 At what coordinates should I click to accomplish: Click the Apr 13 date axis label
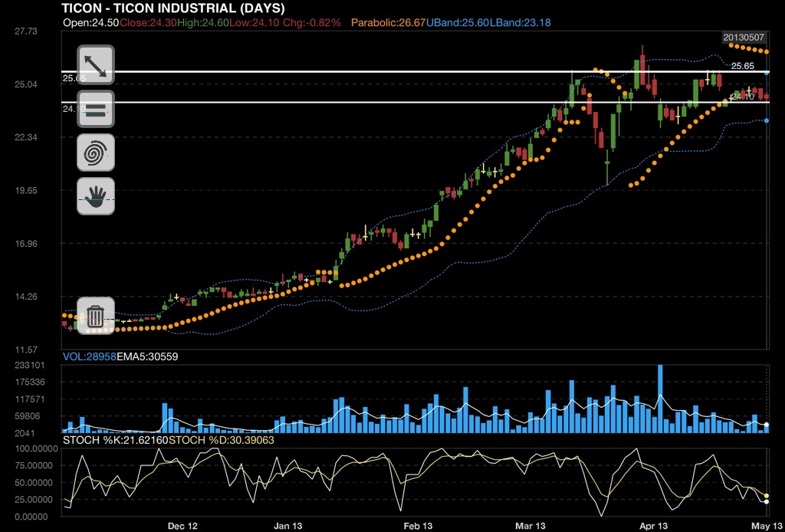653,526
